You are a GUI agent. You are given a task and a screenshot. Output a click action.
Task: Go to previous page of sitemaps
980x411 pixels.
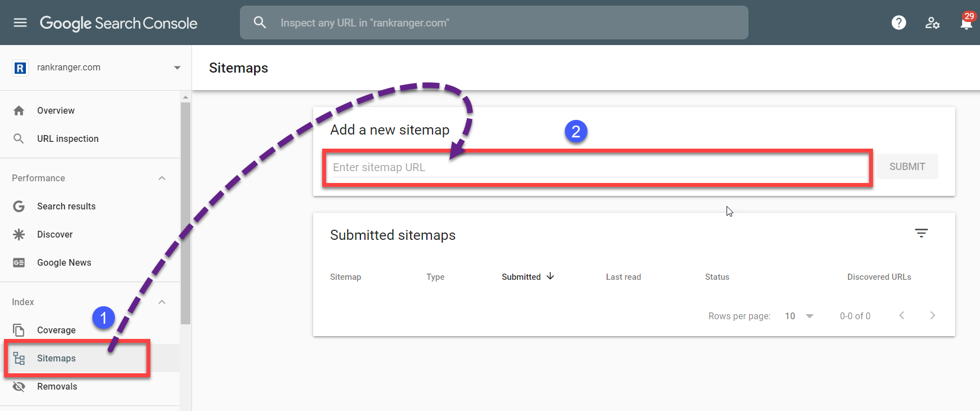[x=902, y=315]
